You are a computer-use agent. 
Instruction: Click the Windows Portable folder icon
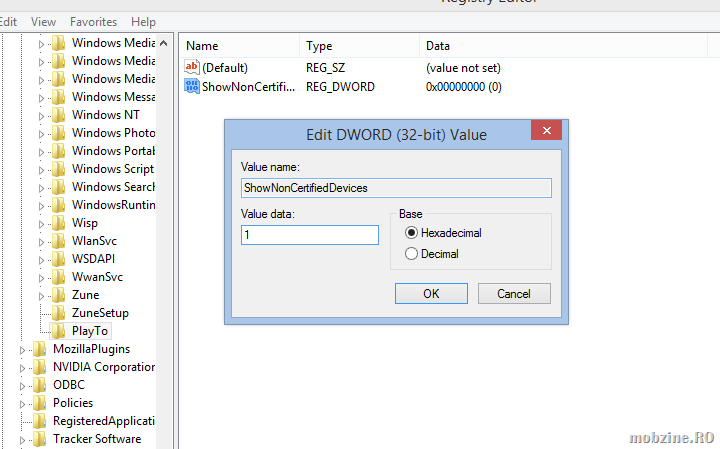(58, 151)
